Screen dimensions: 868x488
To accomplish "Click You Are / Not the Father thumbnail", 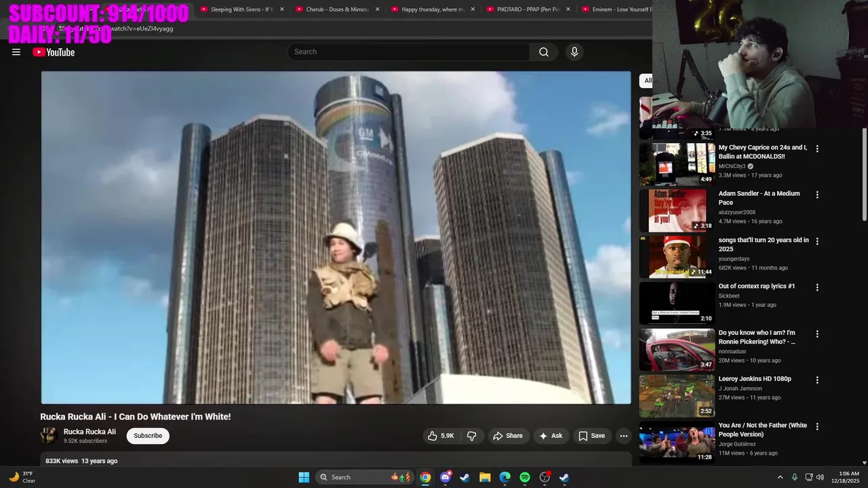I will click(x=677, y=442).
